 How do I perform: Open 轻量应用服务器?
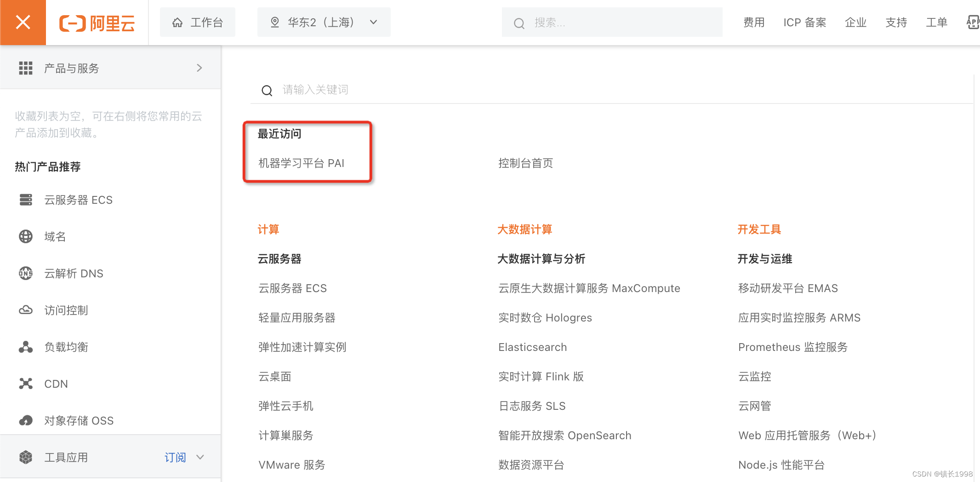(x=297, y=318)
